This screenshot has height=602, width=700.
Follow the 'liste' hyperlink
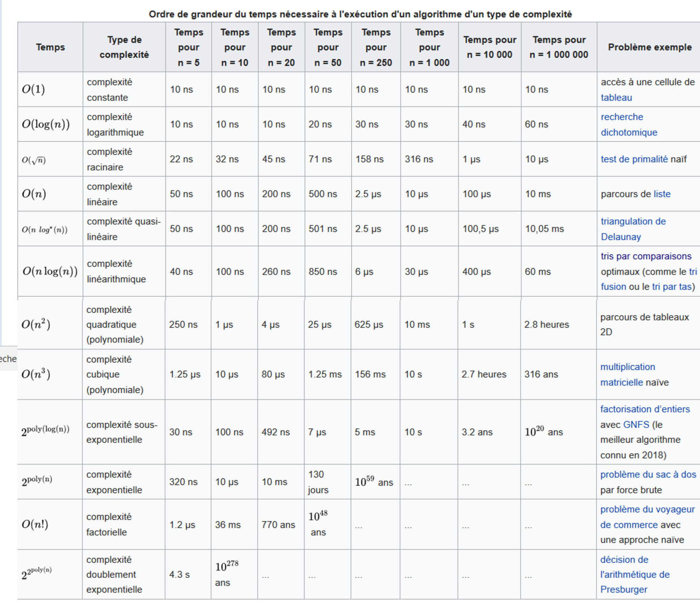(661, 194)
